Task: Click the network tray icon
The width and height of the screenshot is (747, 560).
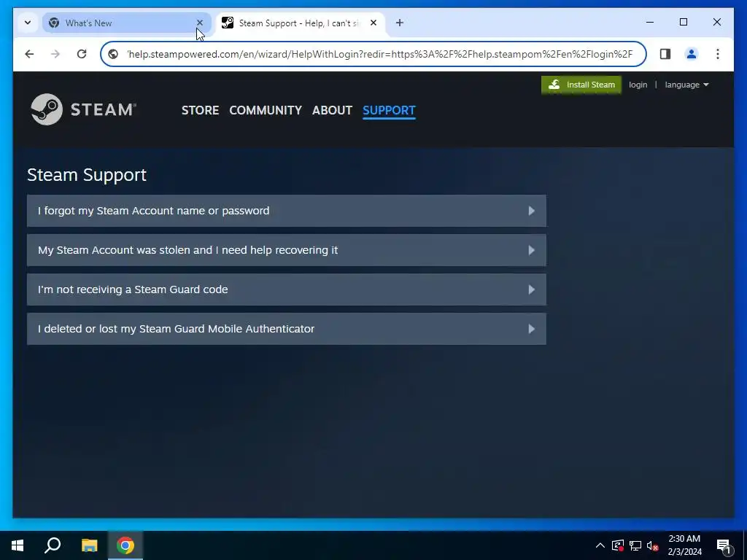Action: pyautogui.click(x=635, y=545)
